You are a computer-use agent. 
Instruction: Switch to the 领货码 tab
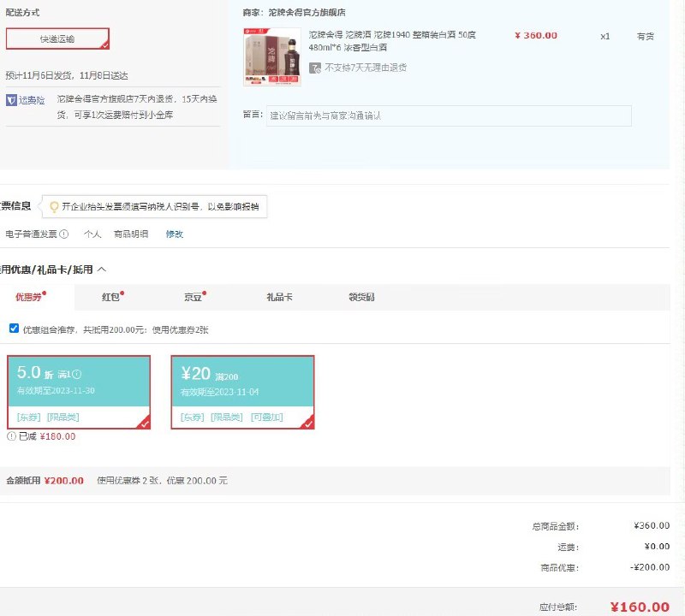[x=361, y=297]
